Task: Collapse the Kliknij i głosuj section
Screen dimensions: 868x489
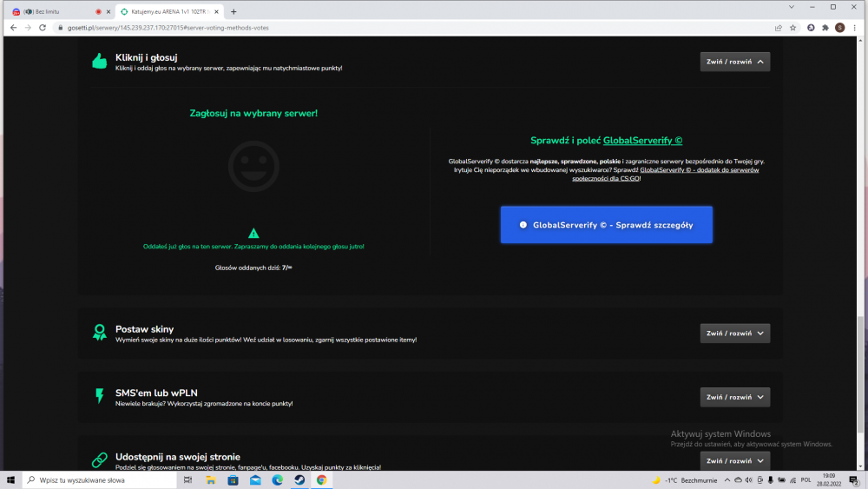Action: click(734, 62)
